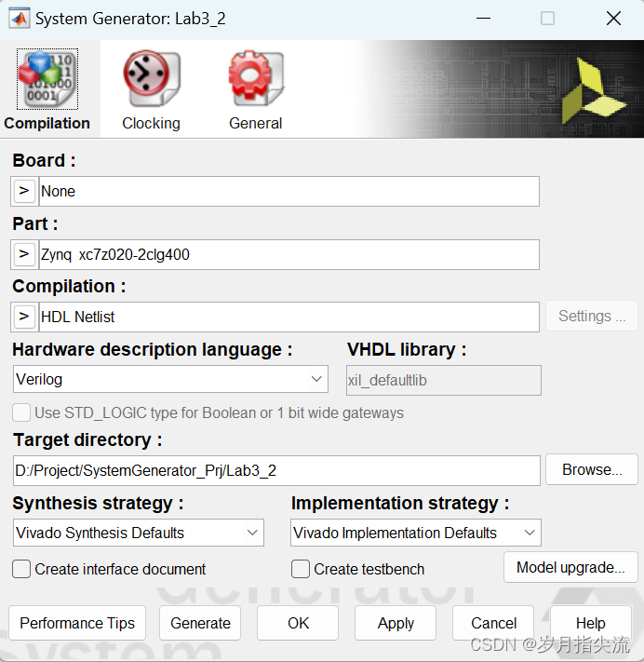Expand the Compilation type arrow button
Image resolution: width=644 pixels, height=662 pixels.
pyautogui.click(x=24, y=317)
